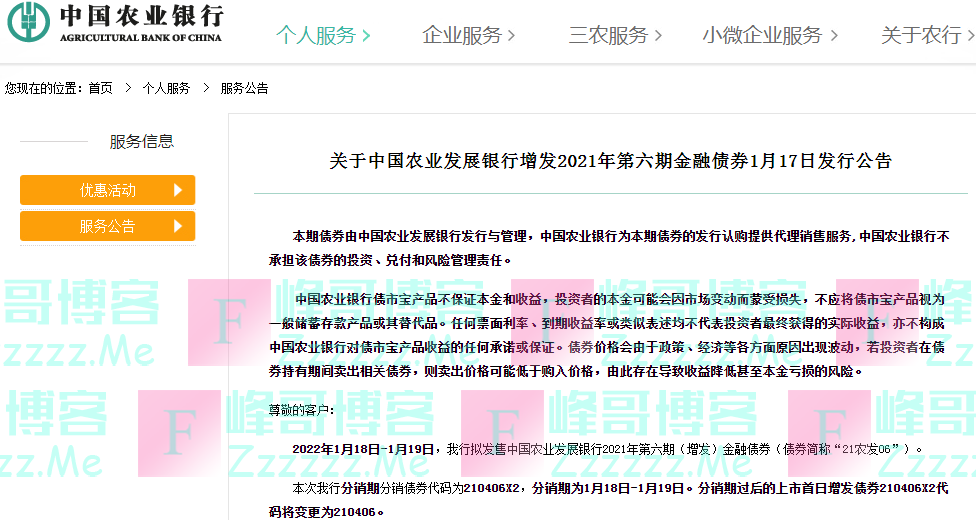Click the 首页 breadcrumb link
976x520 pixels.
[100, 88]
